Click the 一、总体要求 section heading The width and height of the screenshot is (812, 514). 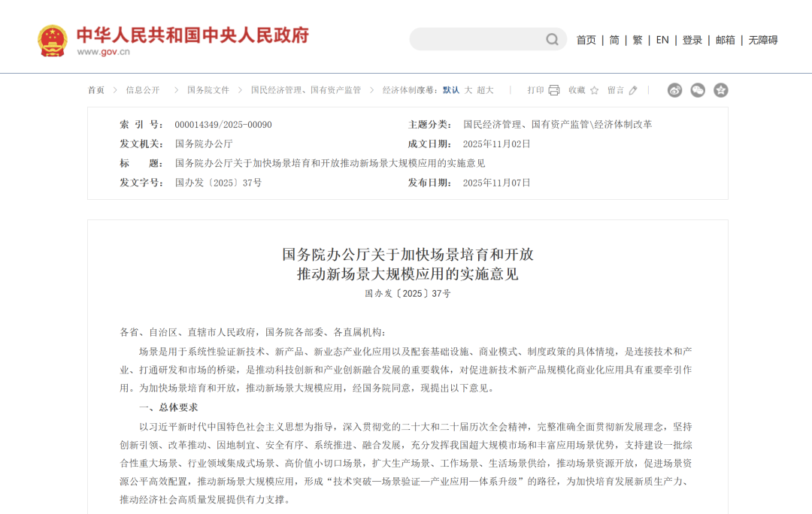pyautogui.click(x=168, y=407)
